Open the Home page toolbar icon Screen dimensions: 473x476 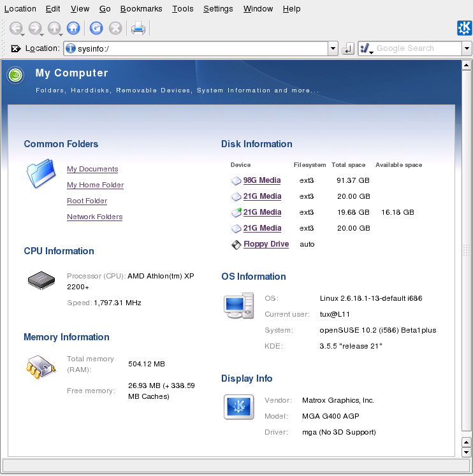coord(73,28)
